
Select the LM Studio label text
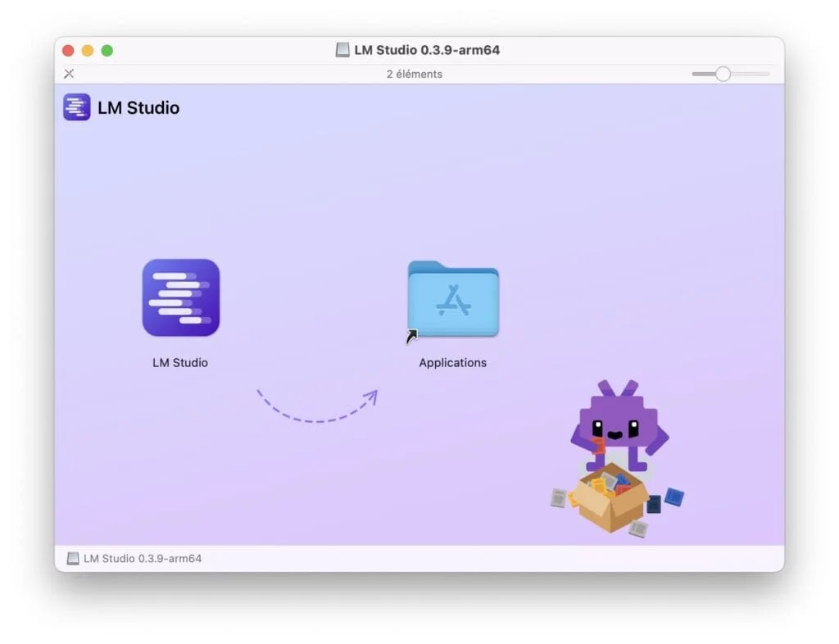(x=180, y=362)
